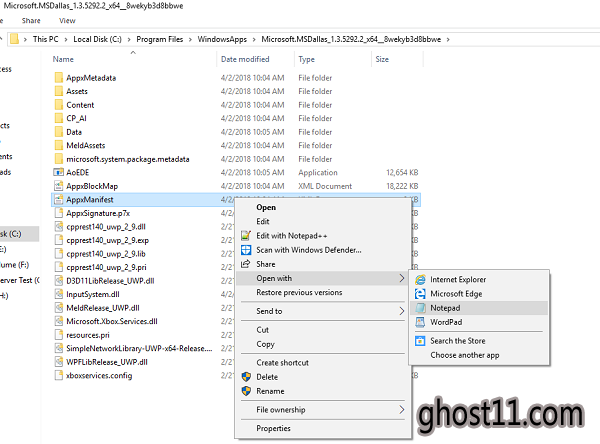Click the cpprest140_uwp_2_9.dll file icon
Screen dimensions: 600x444
point(59,227)
